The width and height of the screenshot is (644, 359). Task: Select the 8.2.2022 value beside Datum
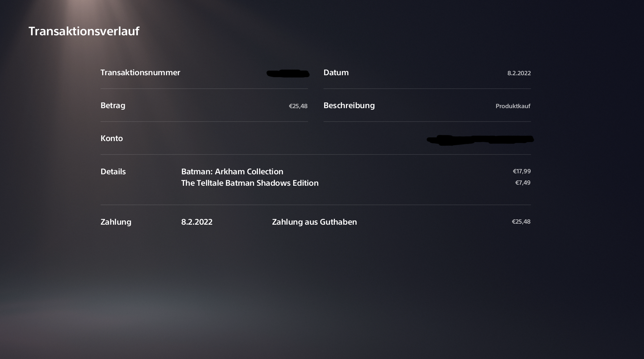pyautogui.click(x=519, y=73)
